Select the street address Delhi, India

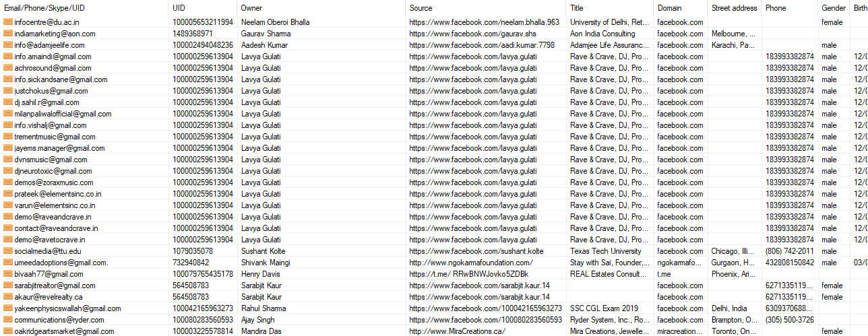pyautogui.click(x=728, y=308)
